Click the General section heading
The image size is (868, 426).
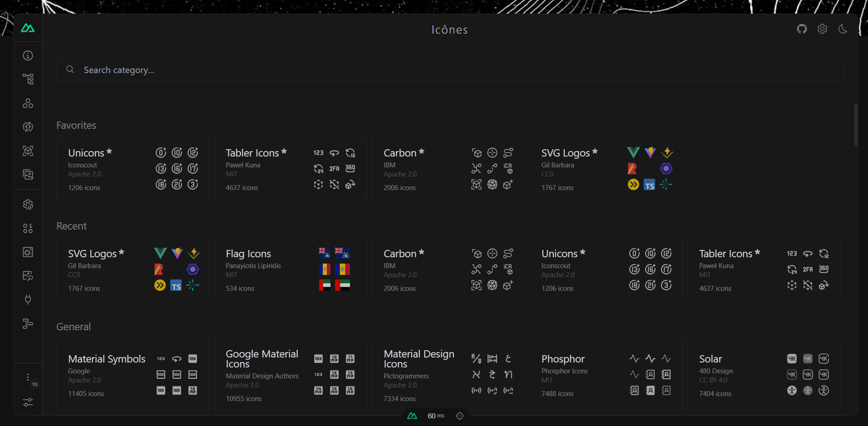[74, 327]
